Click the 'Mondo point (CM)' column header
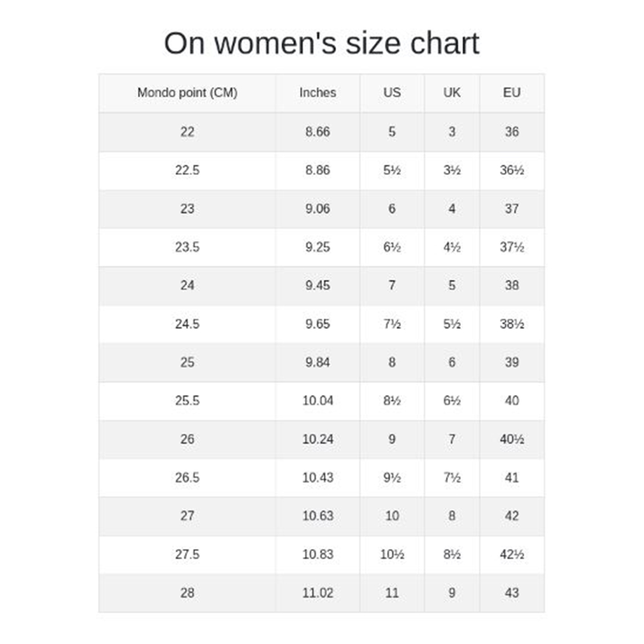 click(187, 92)
